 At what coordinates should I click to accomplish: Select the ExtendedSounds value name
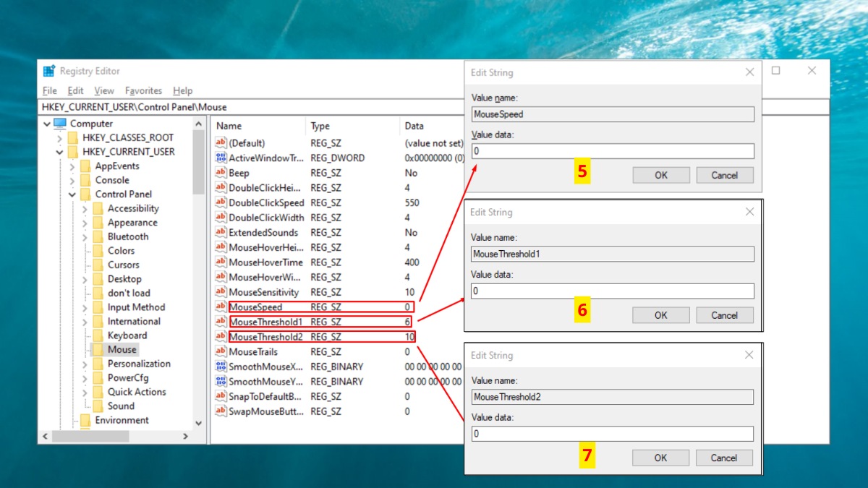pyautogui.click(x=263, y=233)
